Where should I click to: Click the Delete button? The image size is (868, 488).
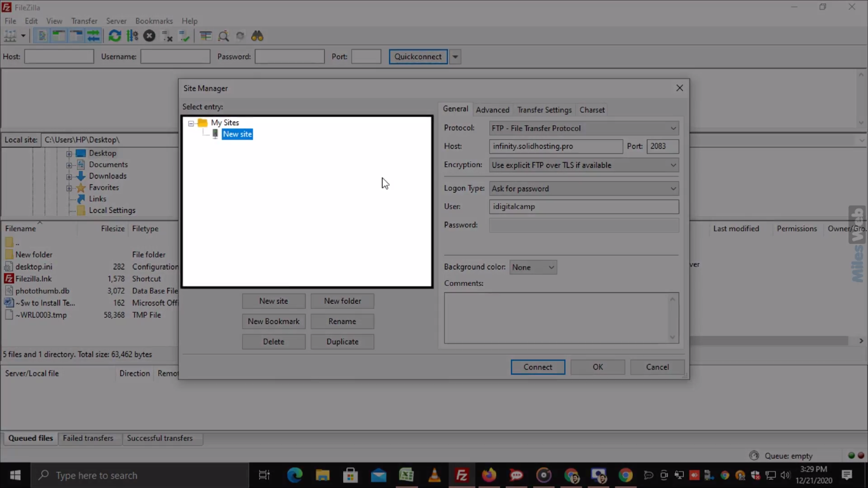274,342
